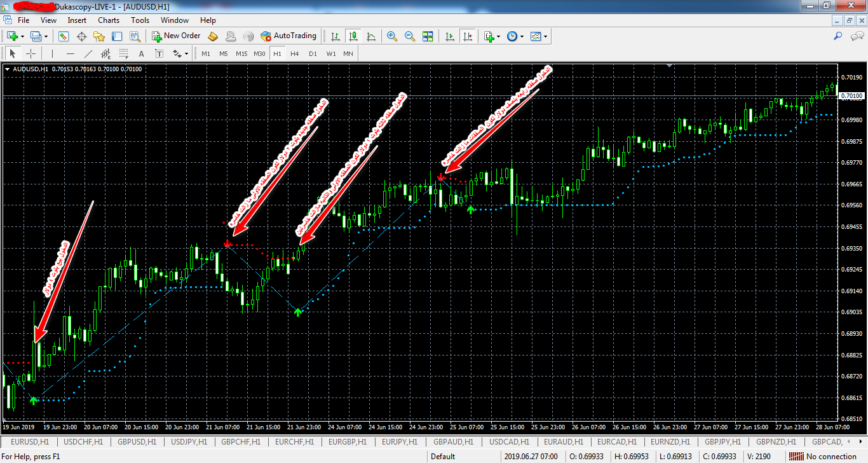Toggle the Chart Shift button
868x463 pixels.
pyautogui.click(x=468, y=36)
